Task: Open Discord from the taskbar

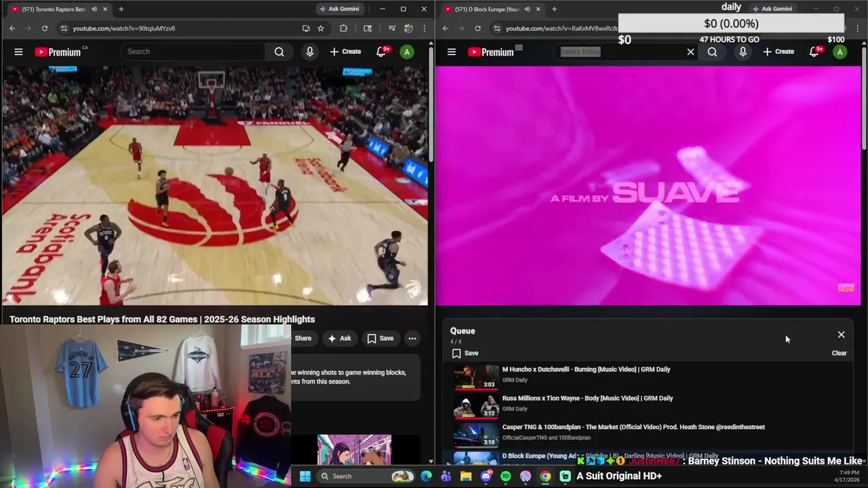Action: (486, 476)
